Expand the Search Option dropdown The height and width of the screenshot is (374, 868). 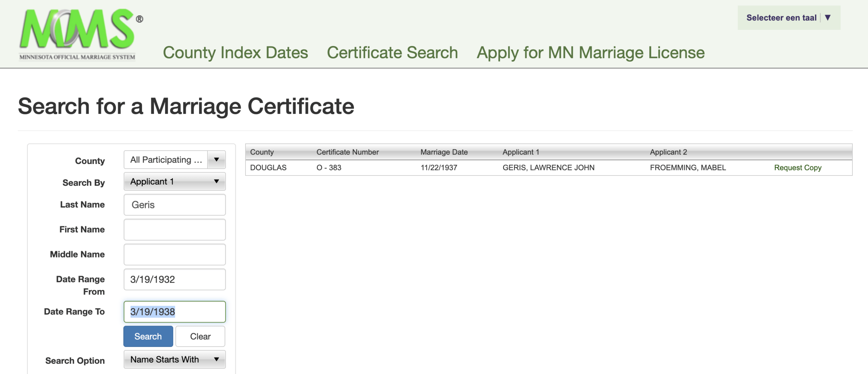(175, 359)
